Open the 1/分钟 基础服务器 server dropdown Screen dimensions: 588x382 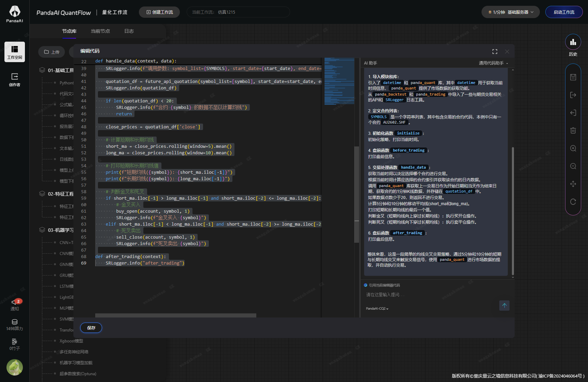click(511, 12)
